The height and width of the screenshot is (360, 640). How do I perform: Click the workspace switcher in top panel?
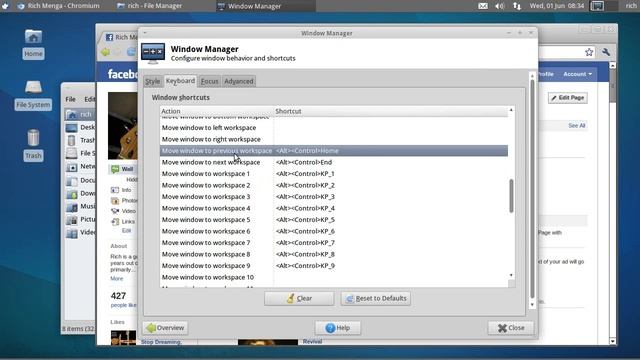tap(604, 6)
